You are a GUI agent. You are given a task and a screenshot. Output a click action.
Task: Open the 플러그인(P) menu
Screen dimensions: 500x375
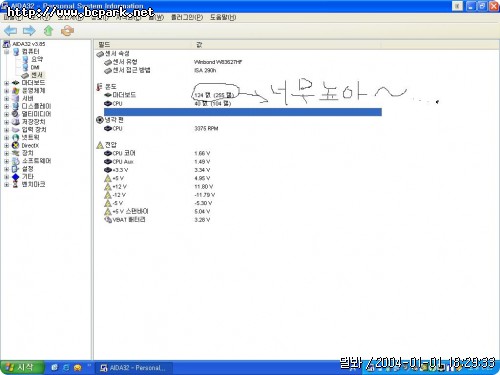(x=187, y=17)
